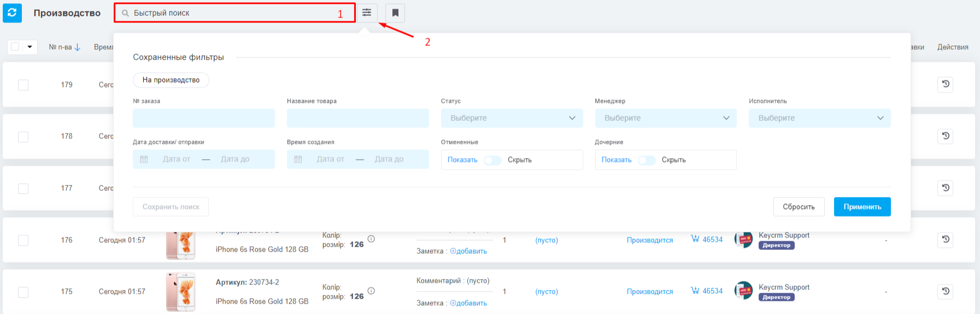Click info icon next to size 126 in row 176
The height and width of the screenshot is (314, 980).
[371, 239]
